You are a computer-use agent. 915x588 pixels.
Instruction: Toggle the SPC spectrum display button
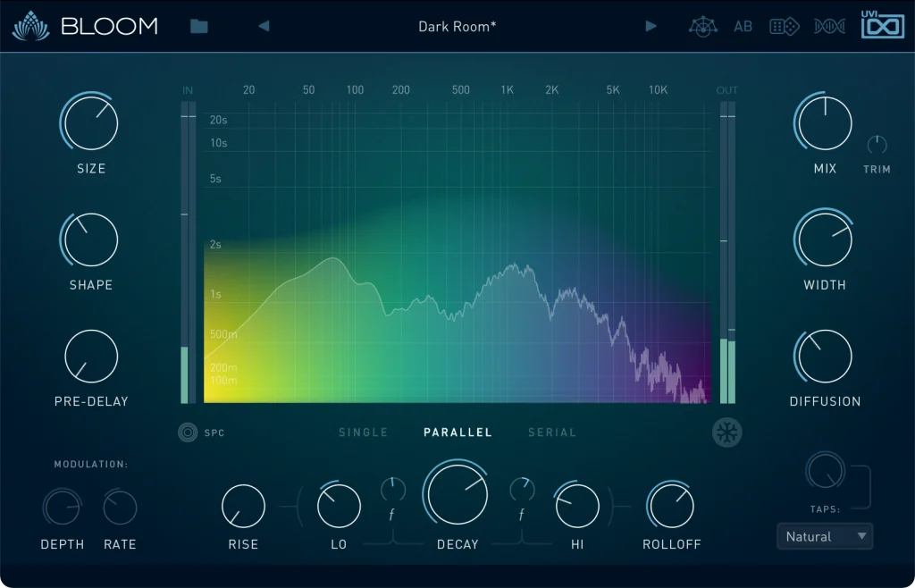click(x=188, y=433)
